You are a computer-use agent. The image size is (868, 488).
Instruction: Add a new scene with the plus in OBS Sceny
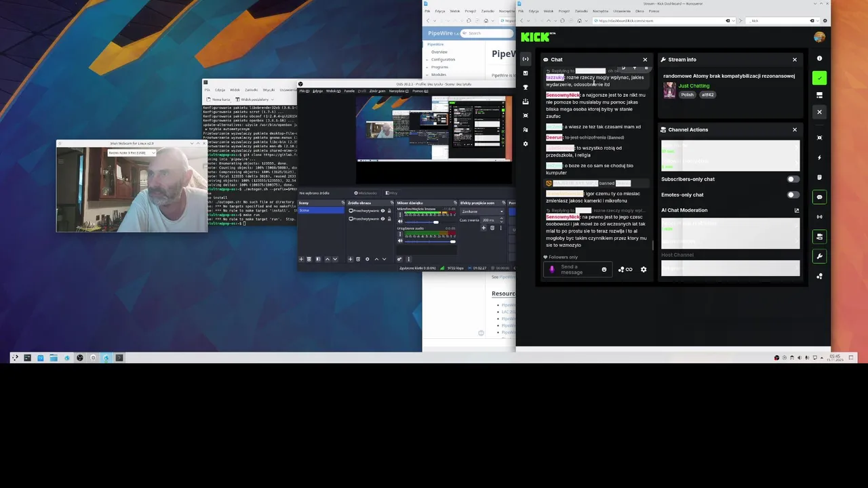point(301,259)
